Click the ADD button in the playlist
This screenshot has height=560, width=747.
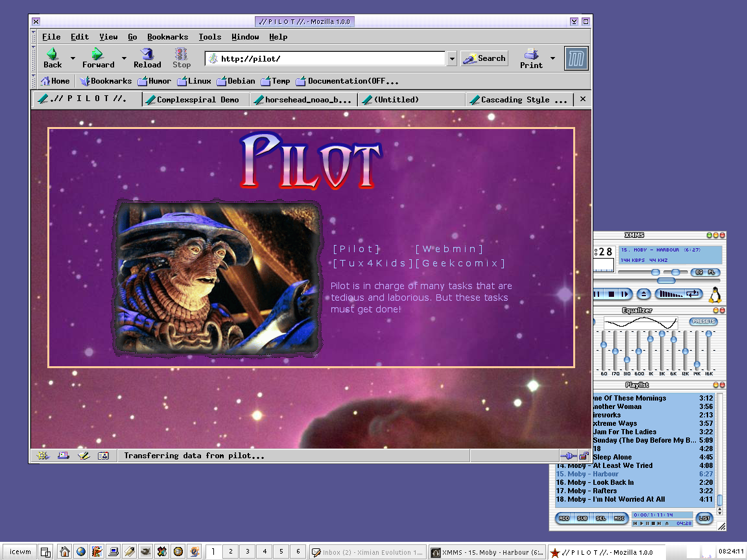(564, 518)
